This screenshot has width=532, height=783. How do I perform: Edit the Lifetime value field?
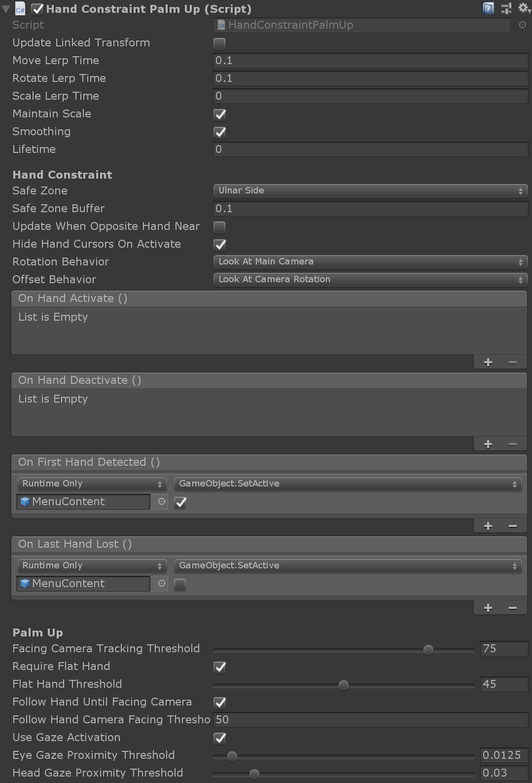370,149
